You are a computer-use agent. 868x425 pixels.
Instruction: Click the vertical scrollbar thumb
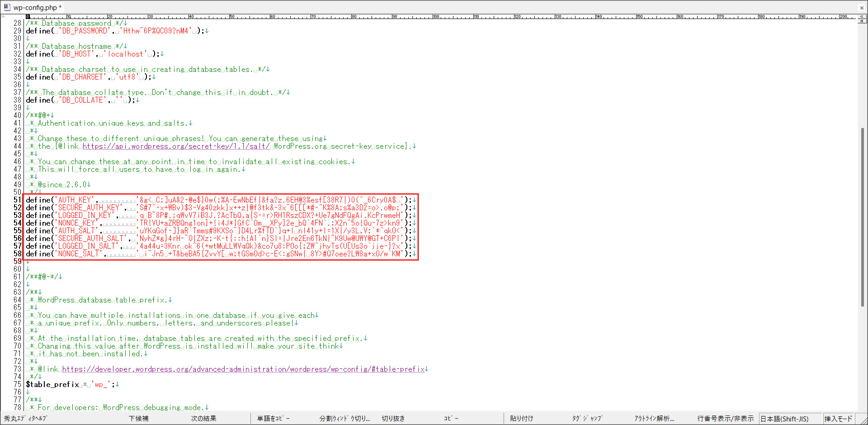pyautogui.click(x=862, y=217)
